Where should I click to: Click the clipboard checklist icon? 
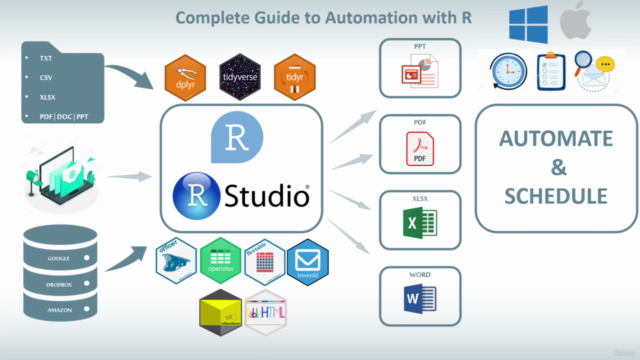click(x=551, y=71)
